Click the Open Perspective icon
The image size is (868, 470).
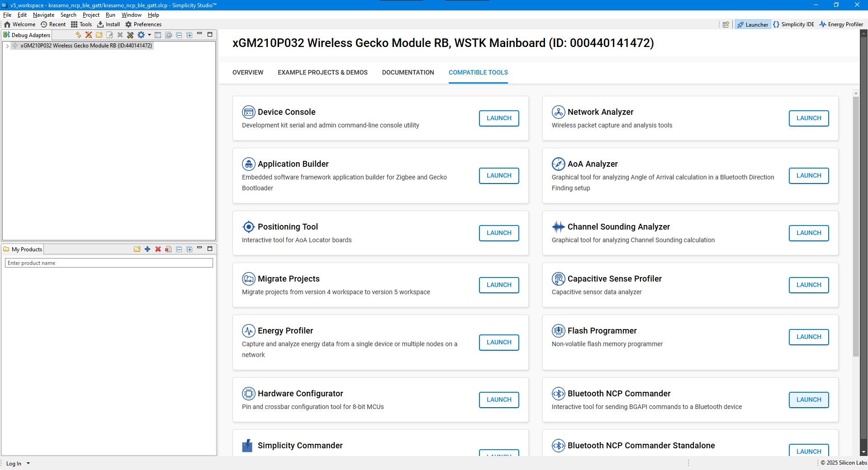click(726, 24)
